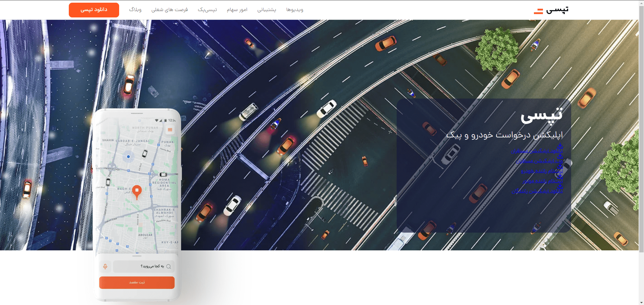
Task: Click the ثبت‌نام راننده خودرو link
Action: [542, 171]
